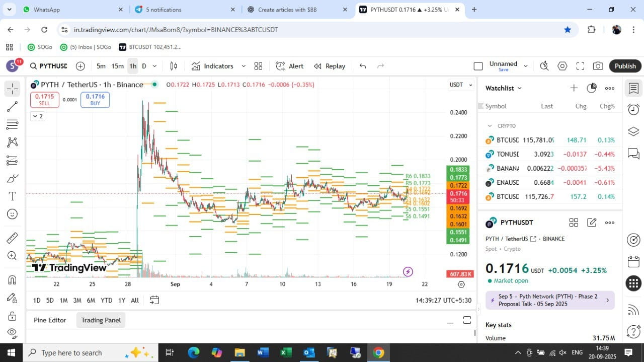Toggle lock all drawings
Screen dimensions: 644x362
pyautogui.click(x=13, y=316)
